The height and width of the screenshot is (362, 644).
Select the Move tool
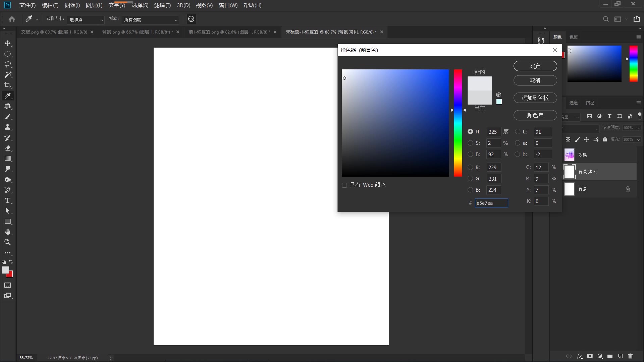[8, 44]
